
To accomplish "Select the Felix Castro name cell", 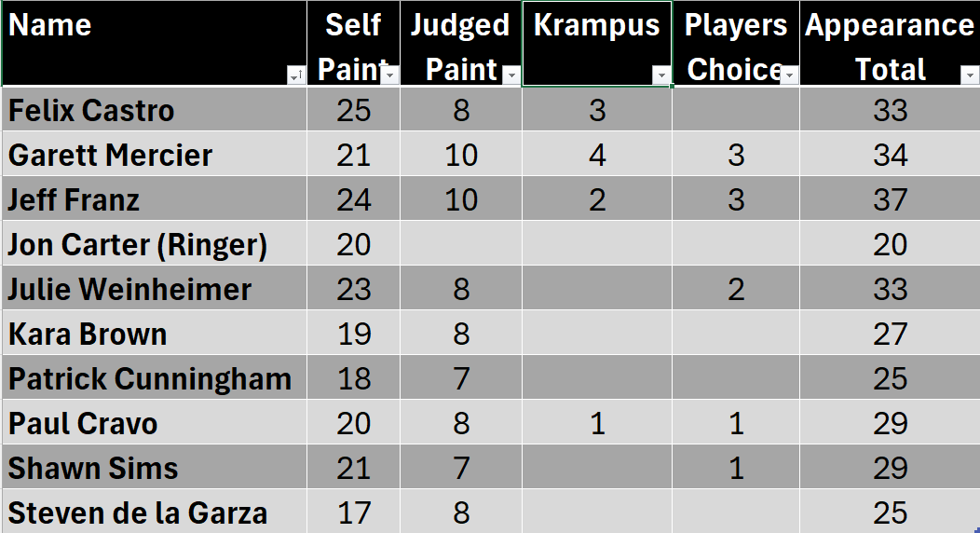I will coord(91,111).
